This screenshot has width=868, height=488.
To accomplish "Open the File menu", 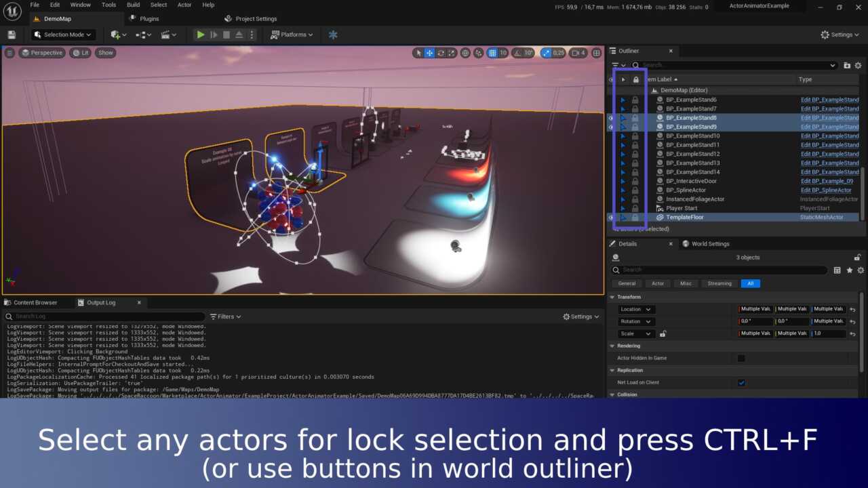I will click(35, 5).
